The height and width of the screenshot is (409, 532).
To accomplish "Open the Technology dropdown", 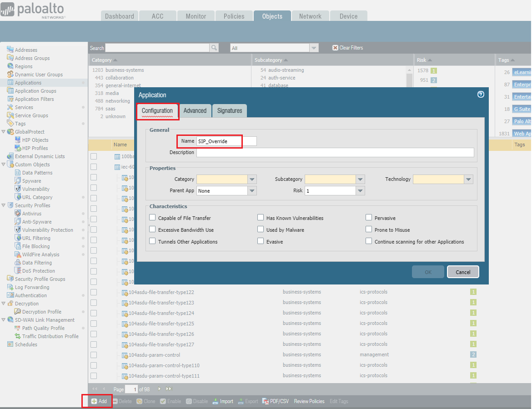I will click(468, 179).
